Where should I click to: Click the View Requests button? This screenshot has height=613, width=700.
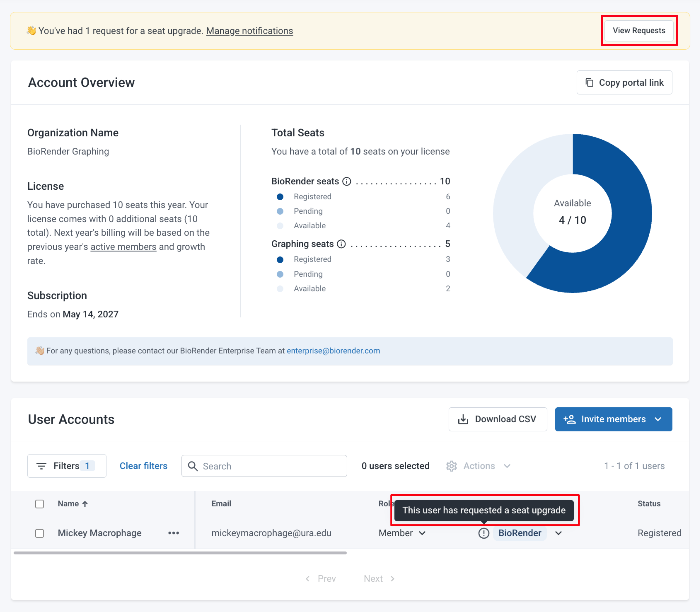(x=639, y=30)
